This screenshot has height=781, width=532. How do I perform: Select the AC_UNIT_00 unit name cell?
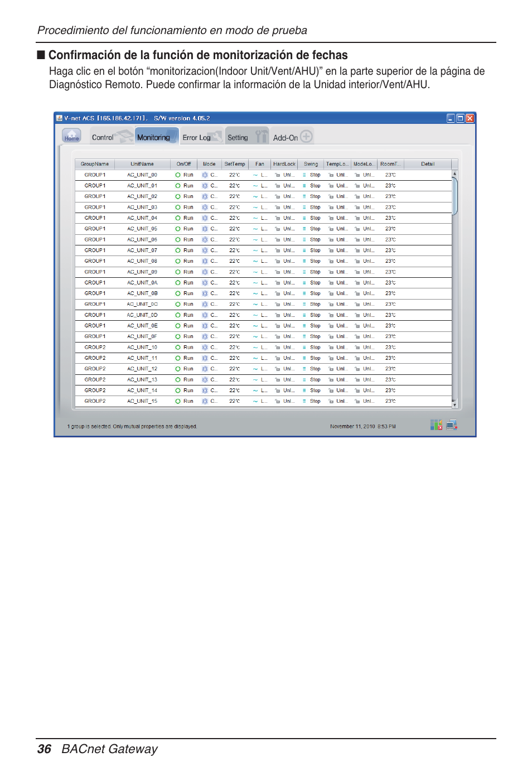click(x=142, y=175)
